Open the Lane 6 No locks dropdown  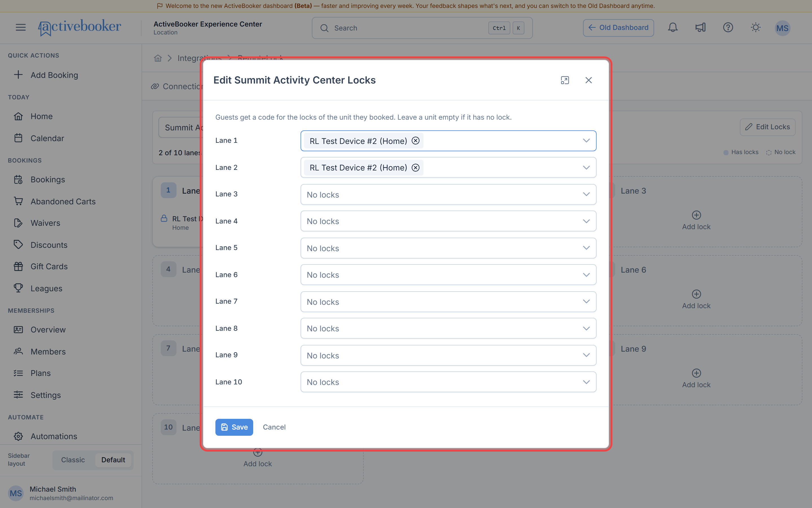pyautogui.click(x=448, y=275)
